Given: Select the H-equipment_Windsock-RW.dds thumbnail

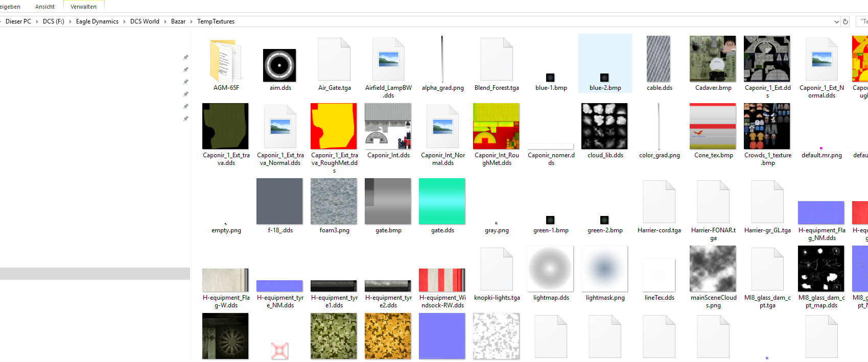Looking at the screenshot, I should click(442, 280).
